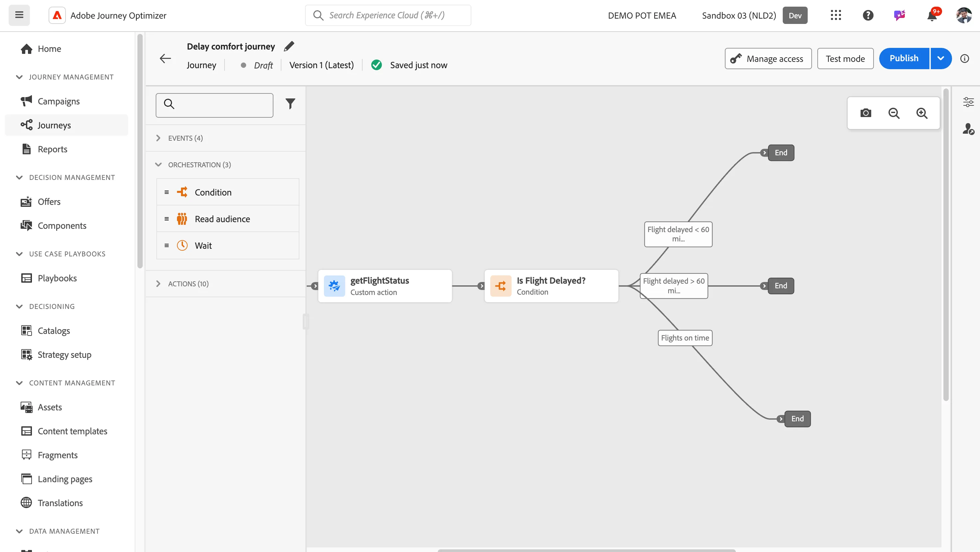Open the notifications bell icon
Screen dimensions: 980x552
tap(932, 16)
